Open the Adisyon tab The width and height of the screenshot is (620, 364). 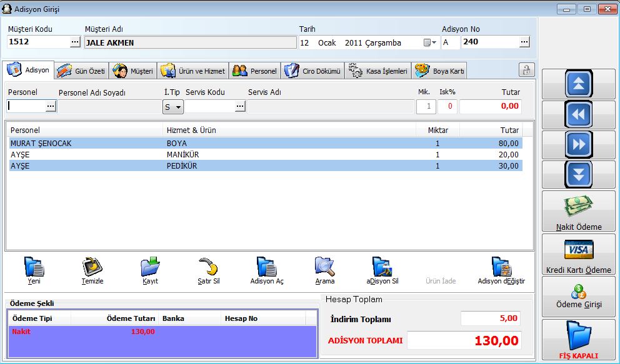(29, 70)
